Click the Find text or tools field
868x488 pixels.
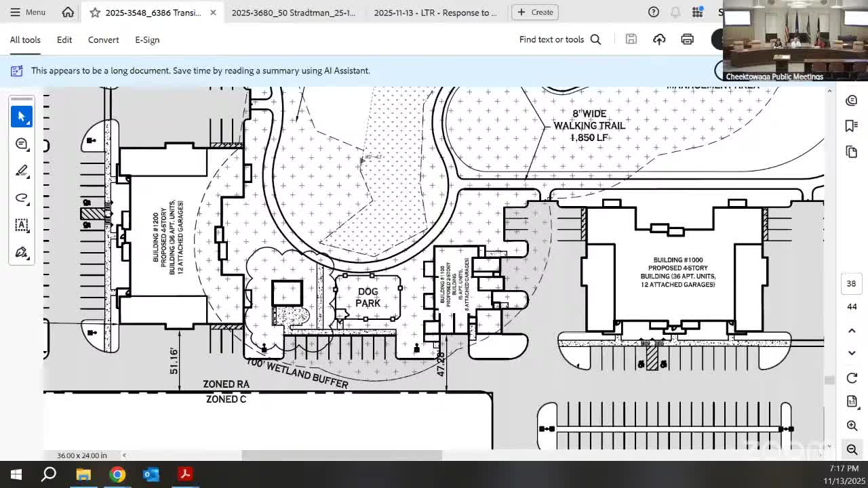[559, 39]
